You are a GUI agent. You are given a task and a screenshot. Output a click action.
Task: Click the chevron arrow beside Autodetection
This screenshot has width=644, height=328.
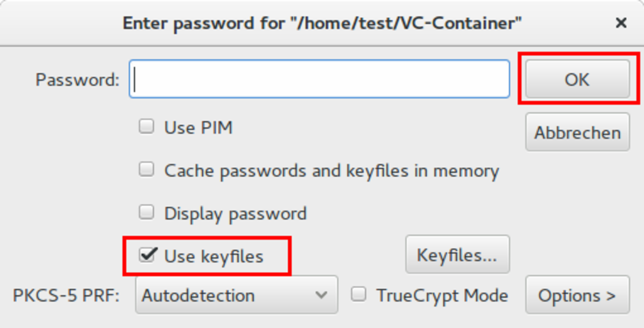click(321, 295)
